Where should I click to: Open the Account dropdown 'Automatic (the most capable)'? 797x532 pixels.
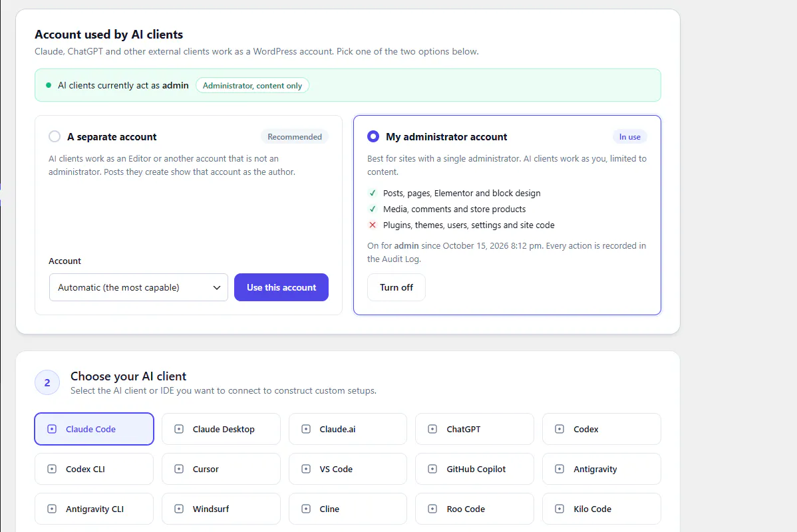(138, 287)
